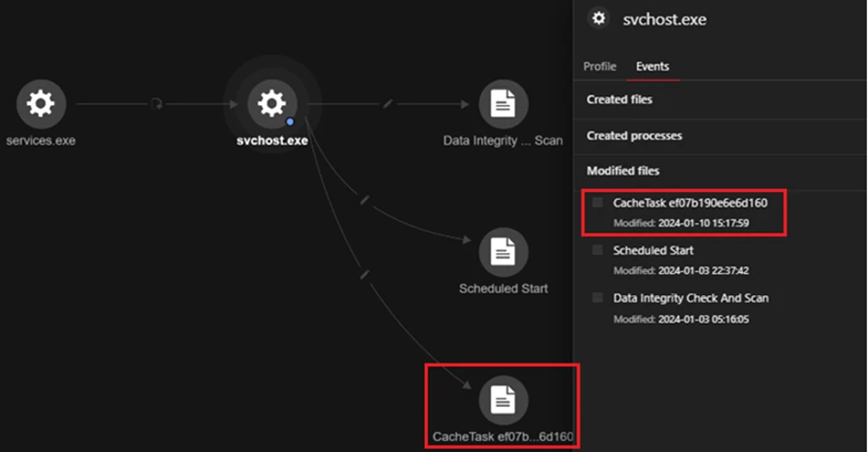
Task: Tick the CacheTask ef07b190e6e6d160 checkbox
Action: (x=597, y=203)
